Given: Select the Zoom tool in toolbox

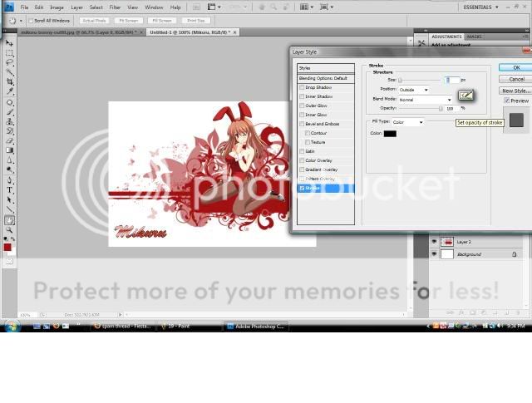Looking at the screenshot, I should pyautogui.click(x=9, y=230).
